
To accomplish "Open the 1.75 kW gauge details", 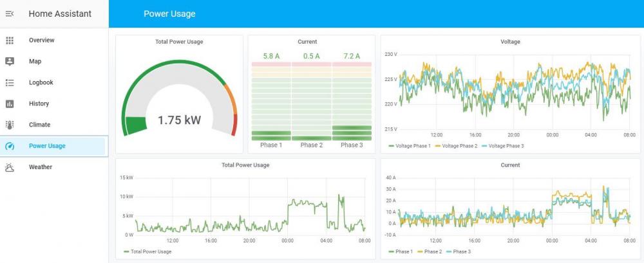I will (179, 120).
